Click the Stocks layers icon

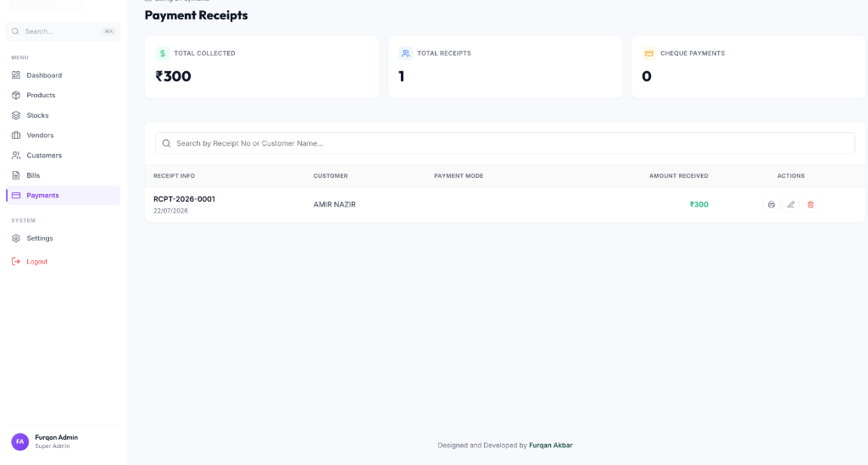[16, 115]
